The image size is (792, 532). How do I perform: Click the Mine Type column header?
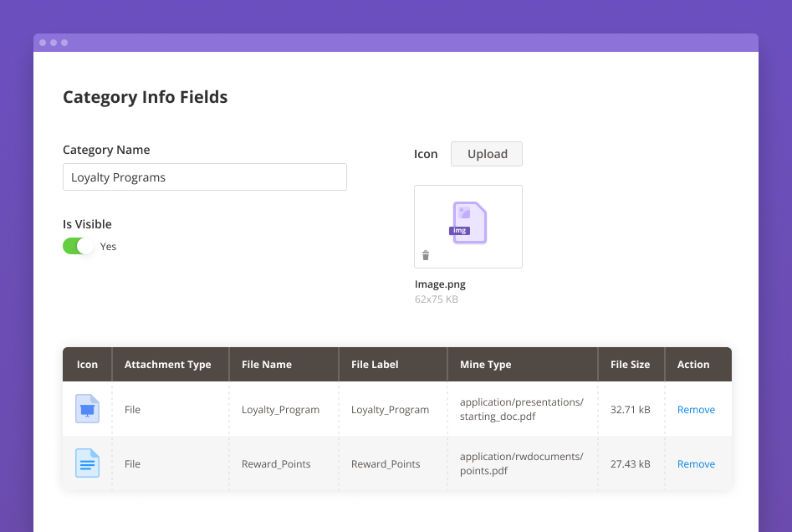(485, 365)
